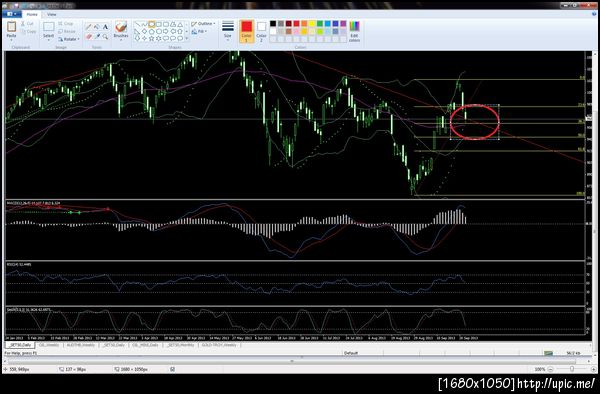Viewport: 600px width, 394px height.
Task: Click the zoom slider handle
Action: (x=572, y=369)
